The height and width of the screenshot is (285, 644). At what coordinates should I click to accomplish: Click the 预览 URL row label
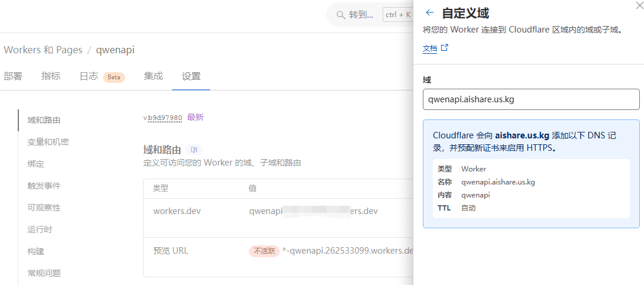pyautogui.click(x=170, y=251)
